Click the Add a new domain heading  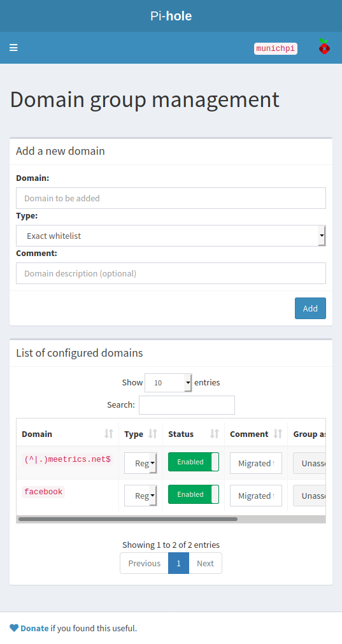[61, 151]
